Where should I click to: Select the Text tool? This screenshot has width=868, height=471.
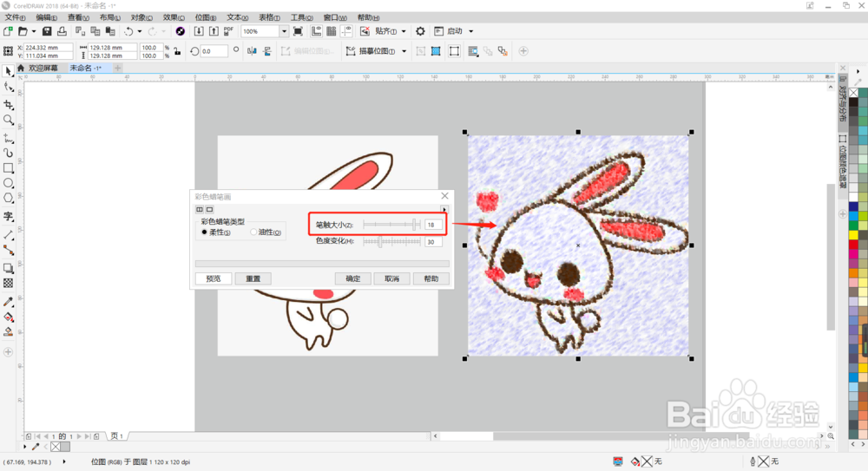(9, 216)
